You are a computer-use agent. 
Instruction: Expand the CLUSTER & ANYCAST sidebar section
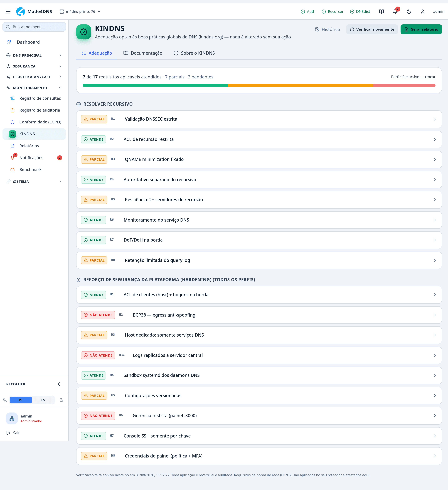(x=34, y=77)
